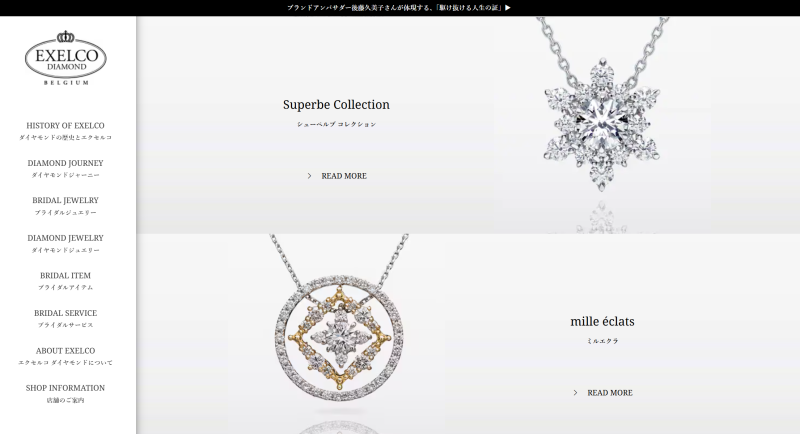The height and width of the screenshot is (434, 800).
Task: Click the EXELCO Diamond Belgium logo
Action: click(x=66, y=58)
